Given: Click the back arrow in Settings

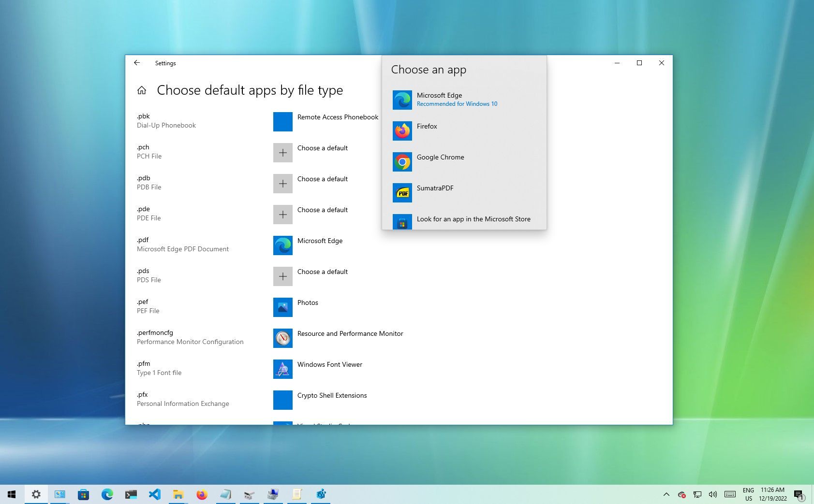Looking at the screenshot, I should pos(137,63).
